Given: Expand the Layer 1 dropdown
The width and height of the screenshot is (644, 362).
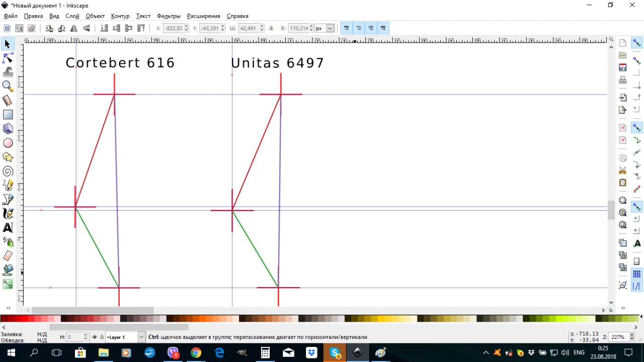Looking at the screenshot, I should click(141, 337).
